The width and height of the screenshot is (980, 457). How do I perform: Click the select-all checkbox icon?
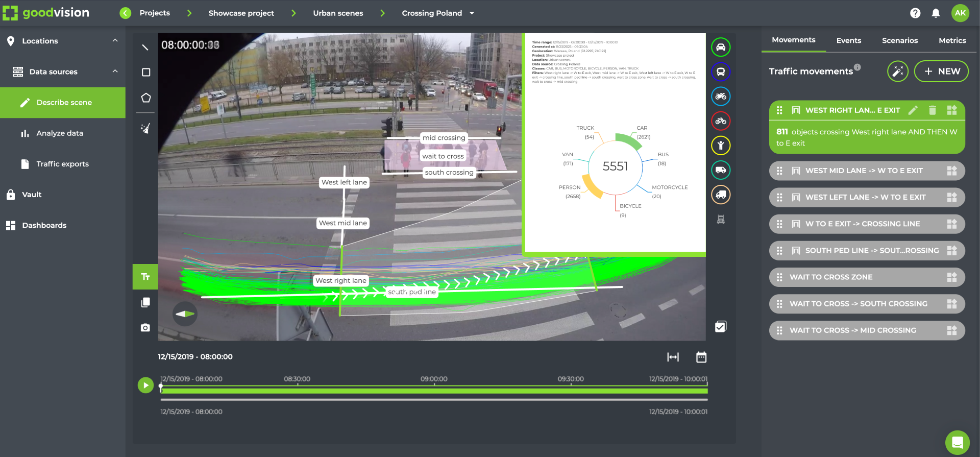click(x=721, y=327)
